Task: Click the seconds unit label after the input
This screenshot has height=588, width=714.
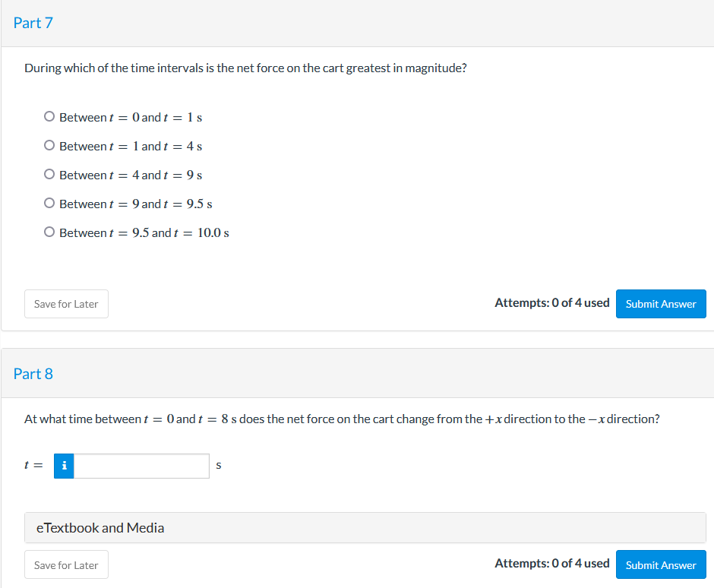Action: [x=219, y=466]
